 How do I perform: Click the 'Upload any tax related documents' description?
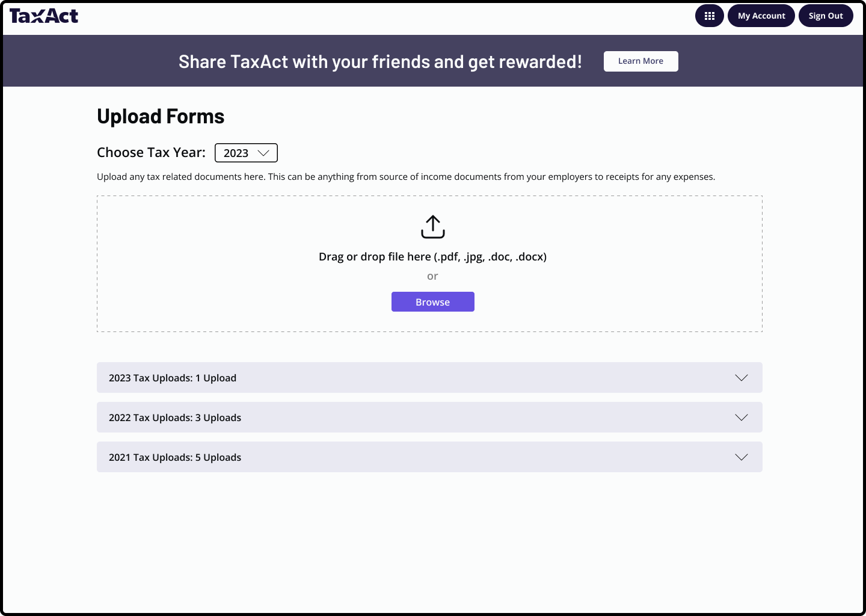406,177
